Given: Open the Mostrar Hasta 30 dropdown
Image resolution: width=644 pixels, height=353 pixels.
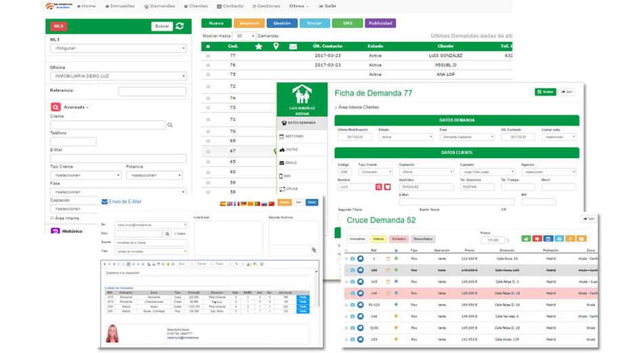Looking at the screenshot, I should [244, 36].
